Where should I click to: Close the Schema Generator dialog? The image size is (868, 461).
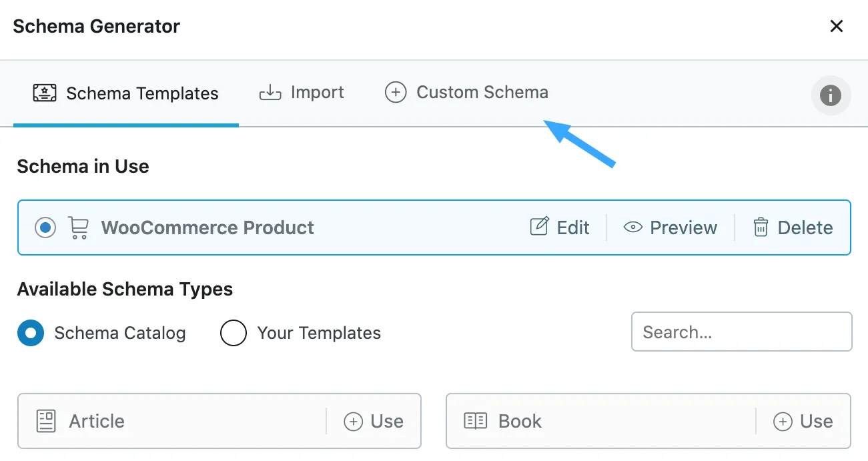tap(836, 26)
